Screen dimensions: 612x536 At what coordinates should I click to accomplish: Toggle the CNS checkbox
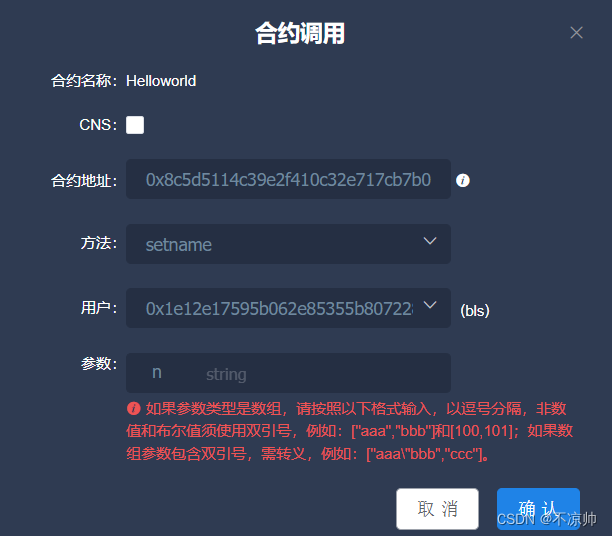point(135,125)
